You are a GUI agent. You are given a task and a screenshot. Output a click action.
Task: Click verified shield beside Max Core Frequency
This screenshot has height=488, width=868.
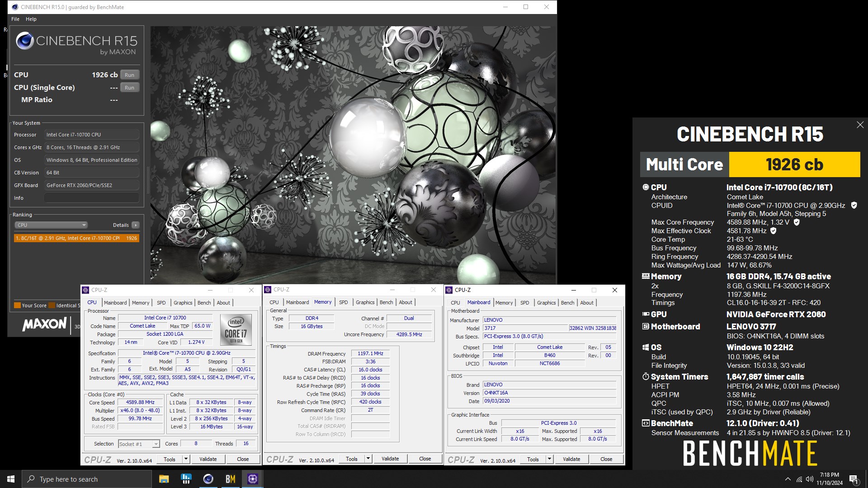(797, 222)
